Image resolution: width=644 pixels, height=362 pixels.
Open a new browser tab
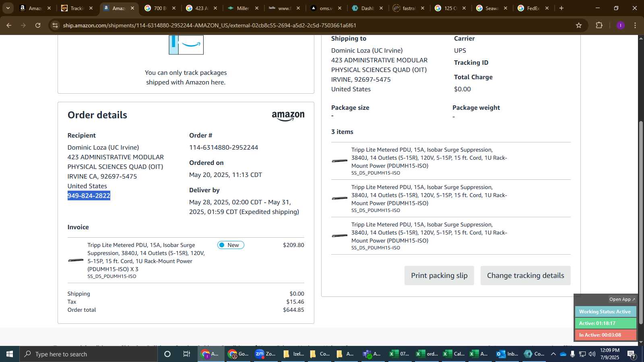point(561,8)
